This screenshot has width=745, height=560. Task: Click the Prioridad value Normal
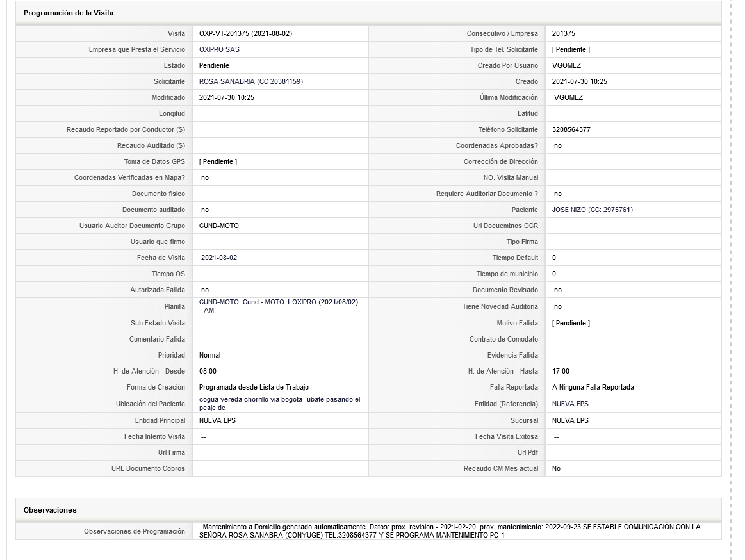point(209,355)
